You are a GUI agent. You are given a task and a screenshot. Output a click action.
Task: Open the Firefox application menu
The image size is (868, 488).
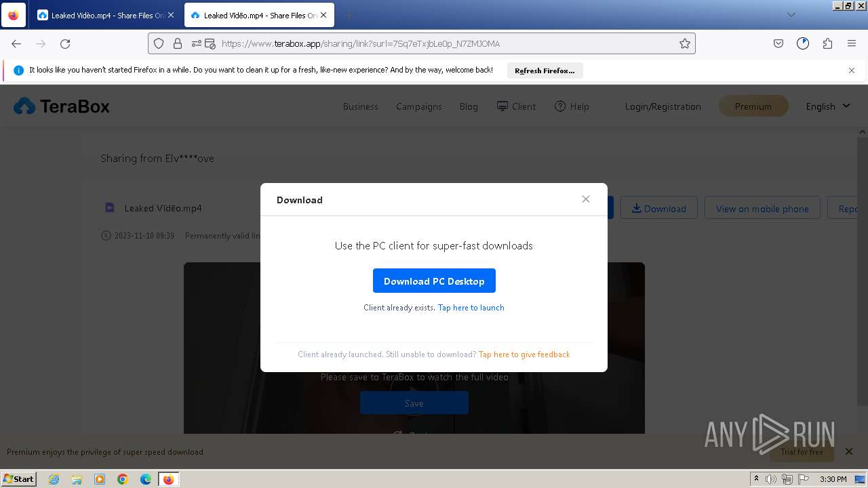[852, 43]
